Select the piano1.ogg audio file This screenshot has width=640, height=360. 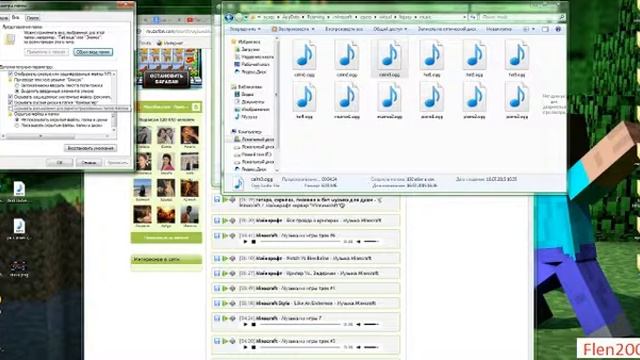coord(432,100)
